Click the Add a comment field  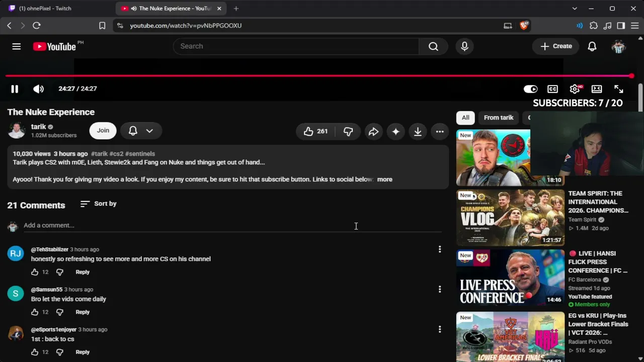coord(232,226)
